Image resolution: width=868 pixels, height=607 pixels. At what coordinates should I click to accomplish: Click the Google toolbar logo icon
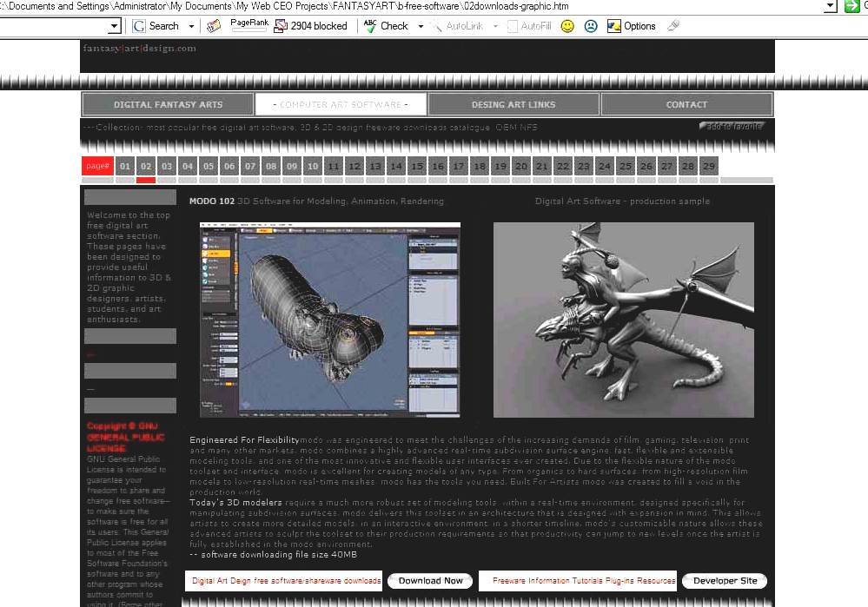pyautogui.click(x=139, y=26)
